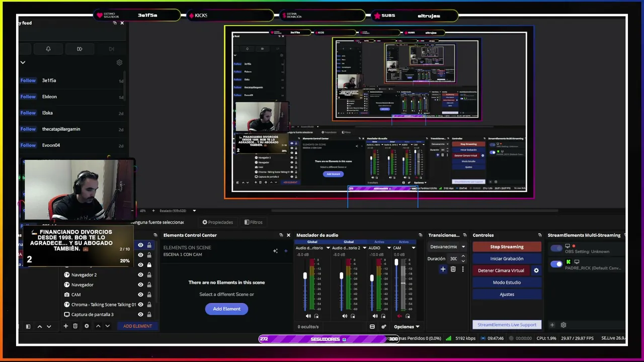
Task: Click the Duración value field
Action: [x=454, y=259]
